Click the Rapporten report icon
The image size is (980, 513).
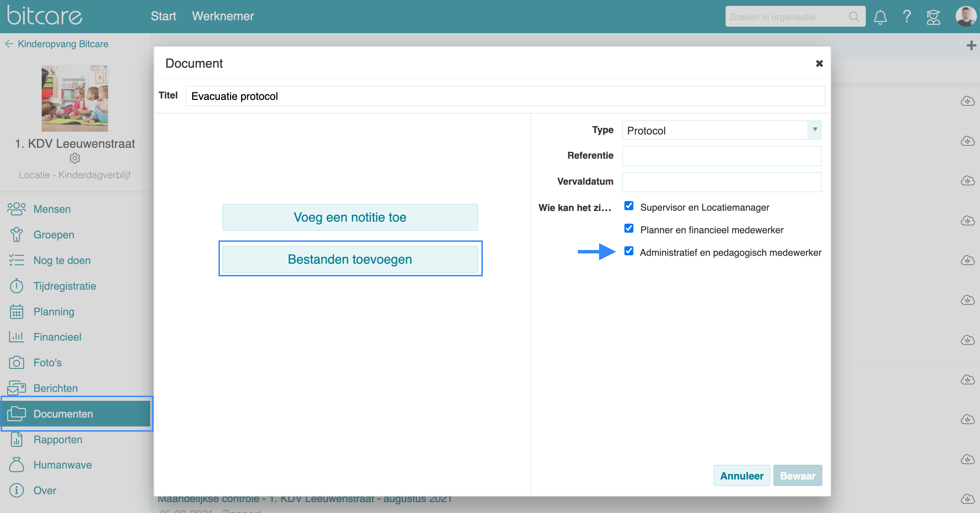(x=16, y=439)
